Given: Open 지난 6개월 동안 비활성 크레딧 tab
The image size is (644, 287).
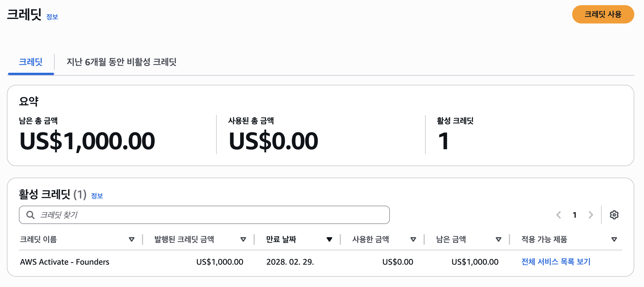Looking at the screenshot, I should pyautogui.click(x=121, y=62).
